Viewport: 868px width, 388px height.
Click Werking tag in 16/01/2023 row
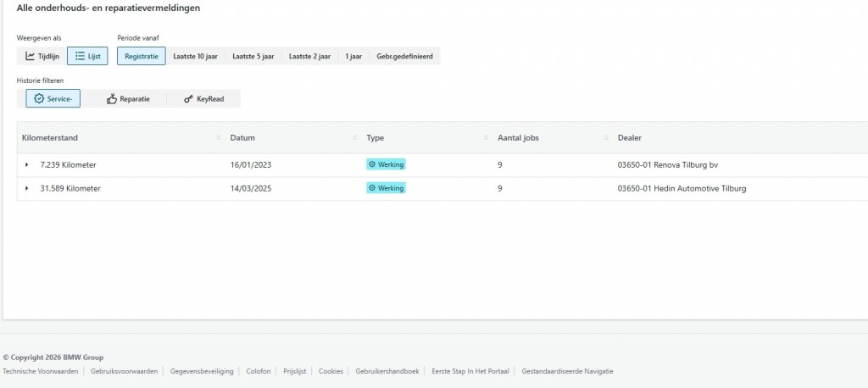pos(386,164)
